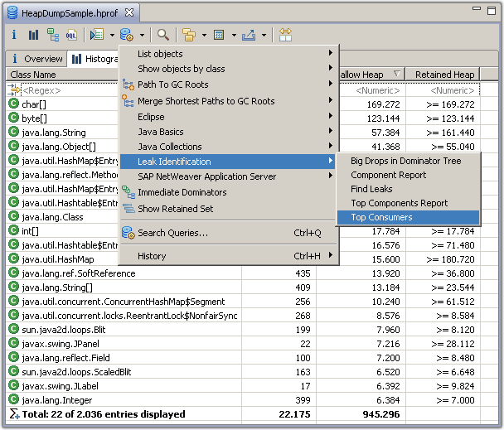Expand Show objects by class submenu
The image size is (504, 430).
coord(228,69)
